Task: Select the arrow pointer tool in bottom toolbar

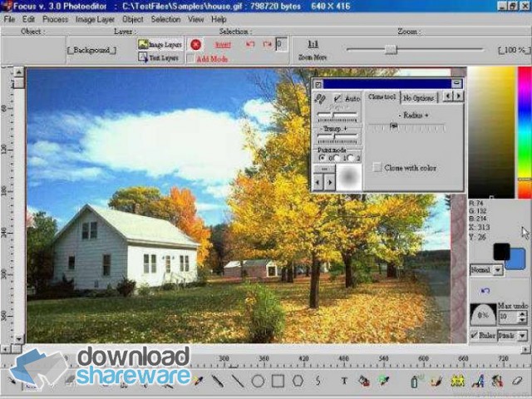Action: [x=12, y=381]
